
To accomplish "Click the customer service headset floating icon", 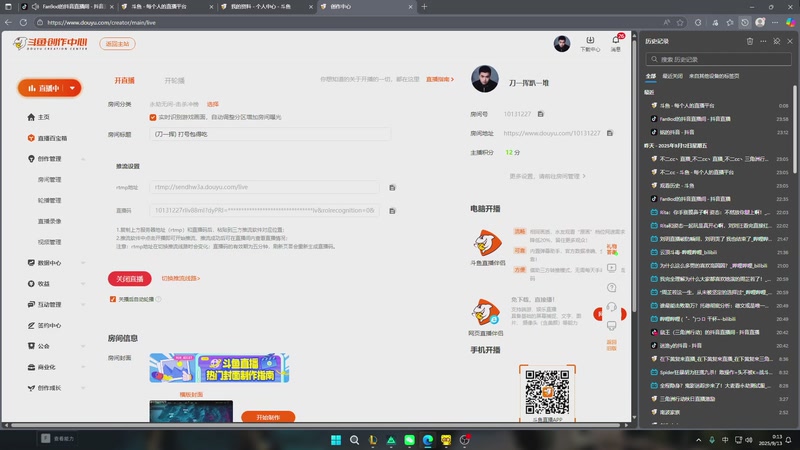I will 612,307.
